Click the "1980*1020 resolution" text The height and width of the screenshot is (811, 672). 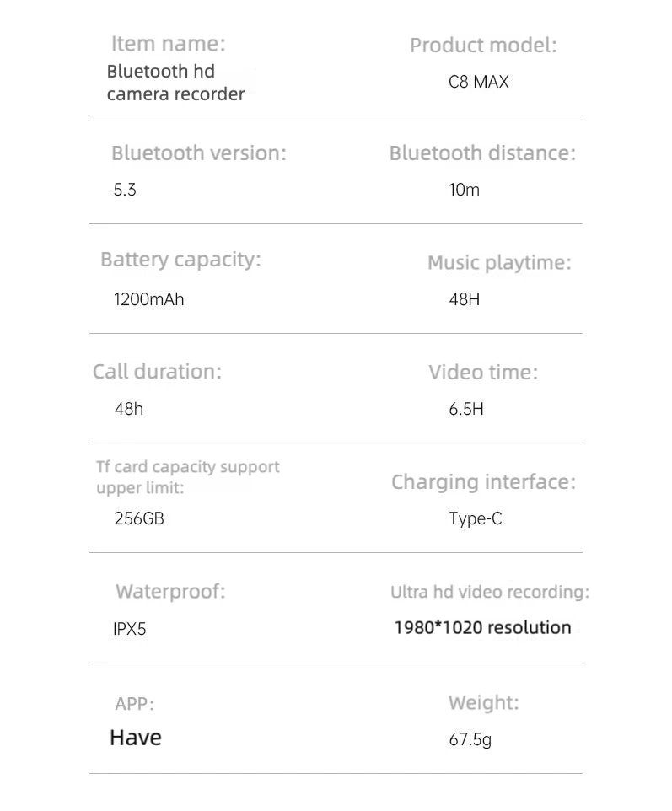pos(482,627)
